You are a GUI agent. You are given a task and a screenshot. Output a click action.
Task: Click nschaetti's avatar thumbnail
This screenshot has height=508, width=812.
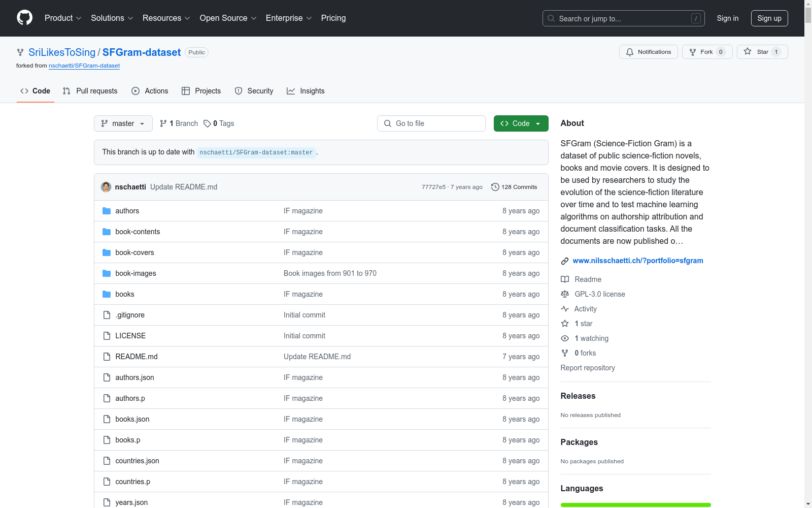[106, 187]
